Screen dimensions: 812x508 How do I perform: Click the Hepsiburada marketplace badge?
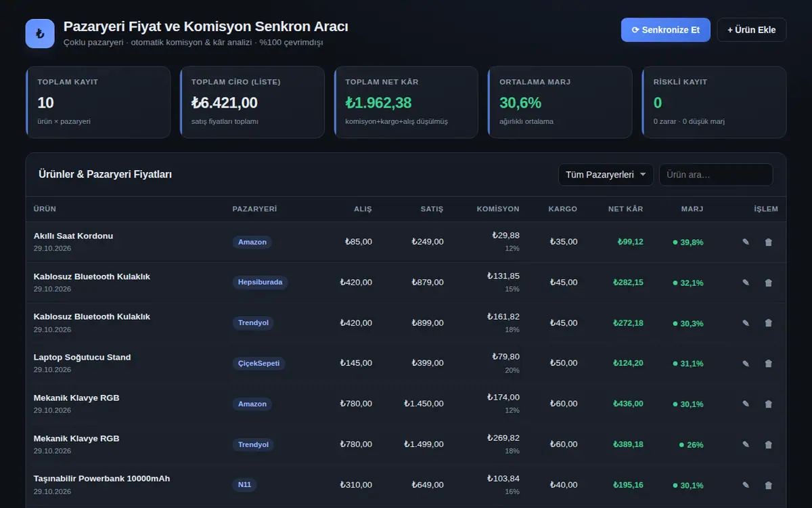click(260, 282)
